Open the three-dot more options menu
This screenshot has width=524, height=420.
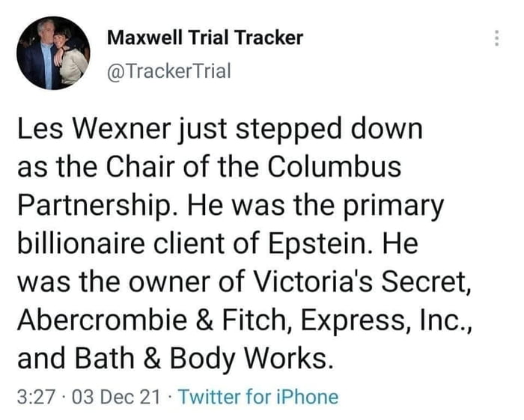point(496,39)
